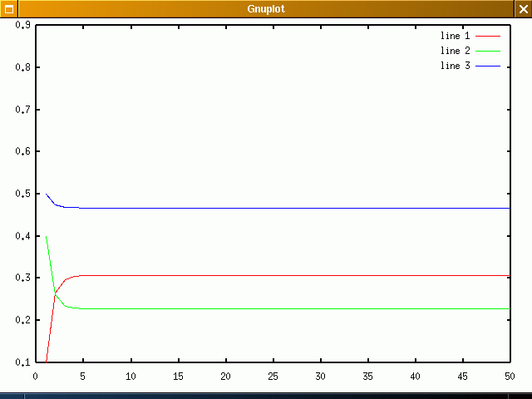This screenshot has width=532, height=399.
Task: Click the 0 label on the x-axis
Action: (x=36, y=377)
